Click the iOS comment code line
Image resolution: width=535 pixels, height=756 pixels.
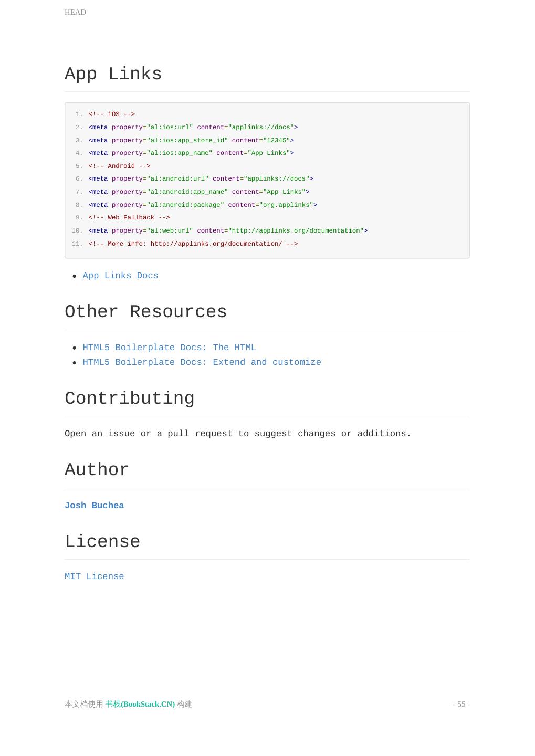point(111,114)
